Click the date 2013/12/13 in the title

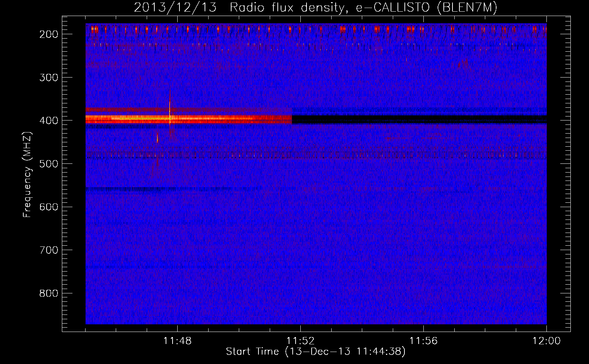[175, 7]
